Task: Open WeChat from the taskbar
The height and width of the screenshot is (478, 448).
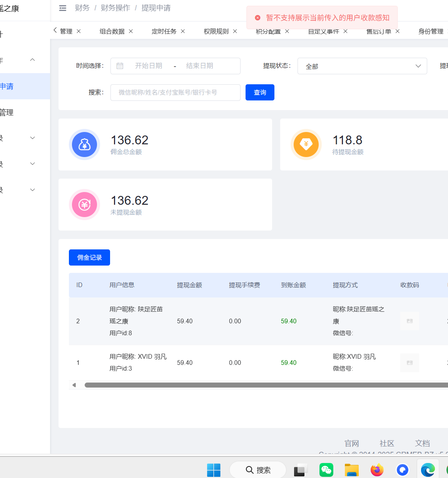Action: click(326, 470)
